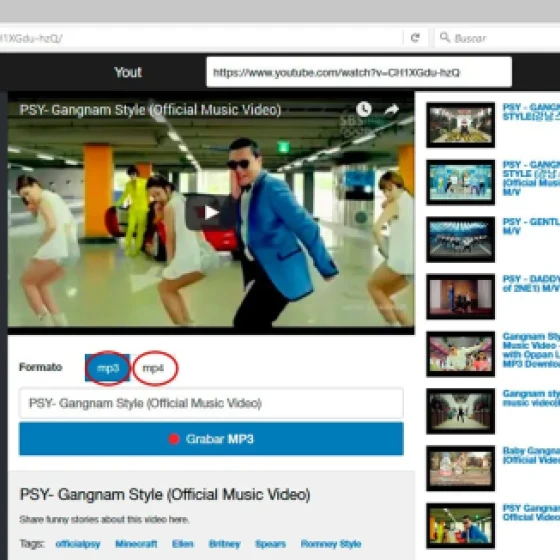Open the PSY Gentleman M/V thumbnail
This screenshot has height=560, width=560.
pyautogui.click(x=461, y=239)
